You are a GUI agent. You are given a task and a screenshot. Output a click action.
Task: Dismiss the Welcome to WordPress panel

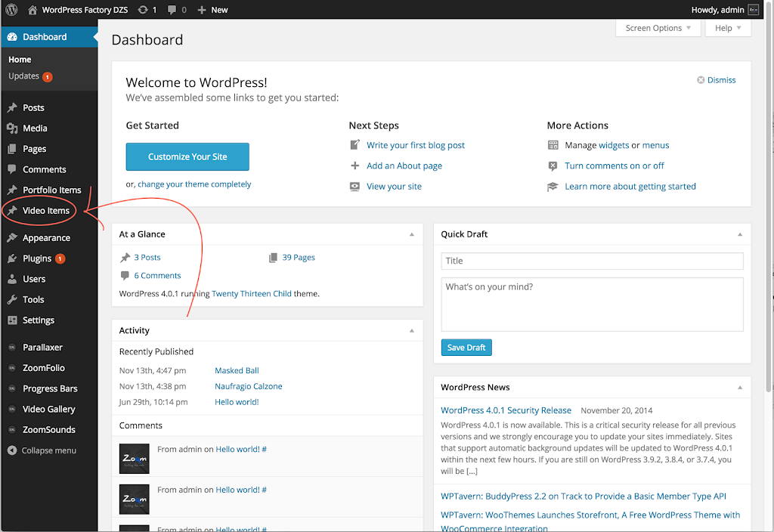(717, 80)
